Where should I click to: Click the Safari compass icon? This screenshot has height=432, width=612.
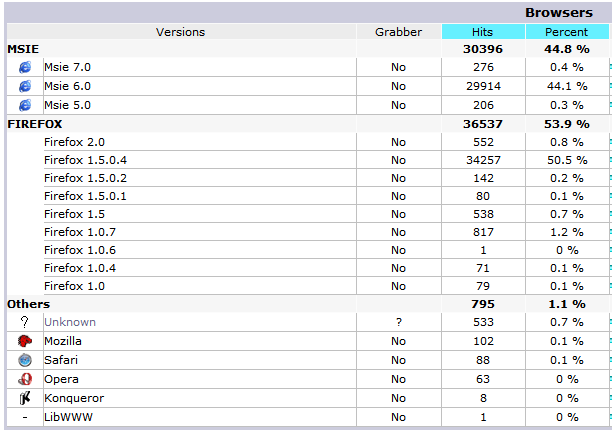[x=25, y=360]
